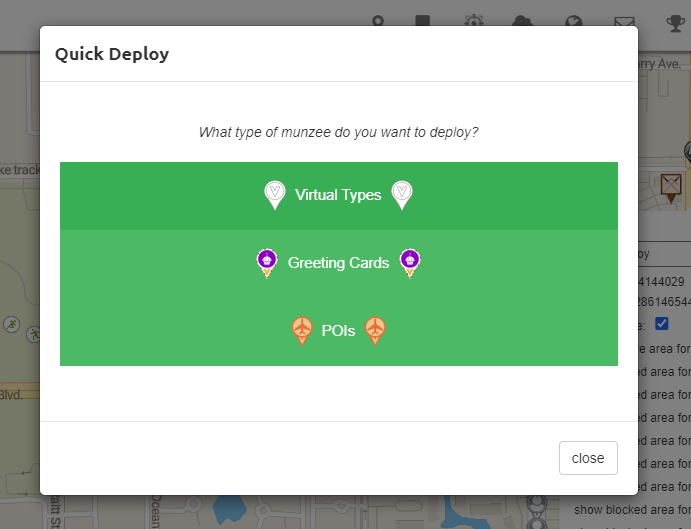Pick POIs munzee type

pyautogui.click(x=338, y=331)
